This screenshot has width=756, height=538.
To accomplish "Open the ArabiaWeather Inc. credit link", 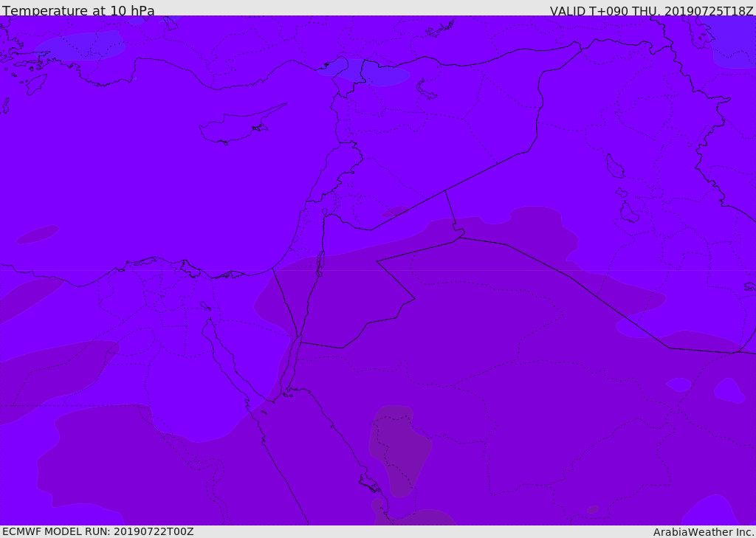I will click(704, 532).
